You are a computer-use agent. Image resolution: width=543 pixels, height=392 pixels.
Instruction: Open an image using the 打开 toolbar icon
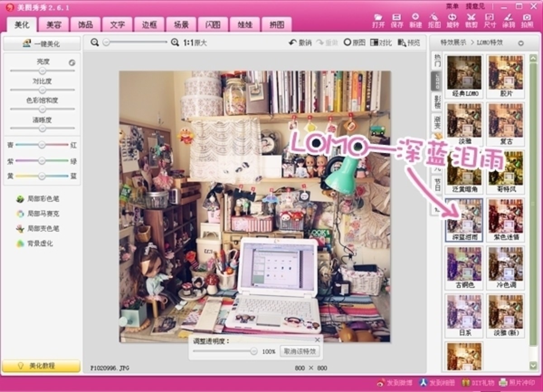pyautogui.click(x=378, y=19)
